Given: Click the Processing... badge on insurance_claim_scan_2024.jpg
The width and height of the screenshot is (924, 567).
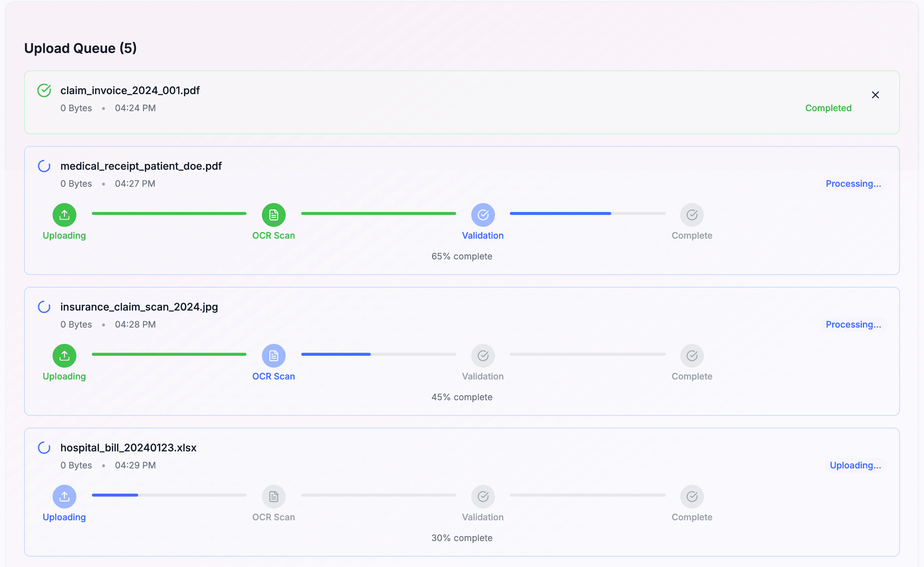Looking at the screenshot, I should 853,324.
